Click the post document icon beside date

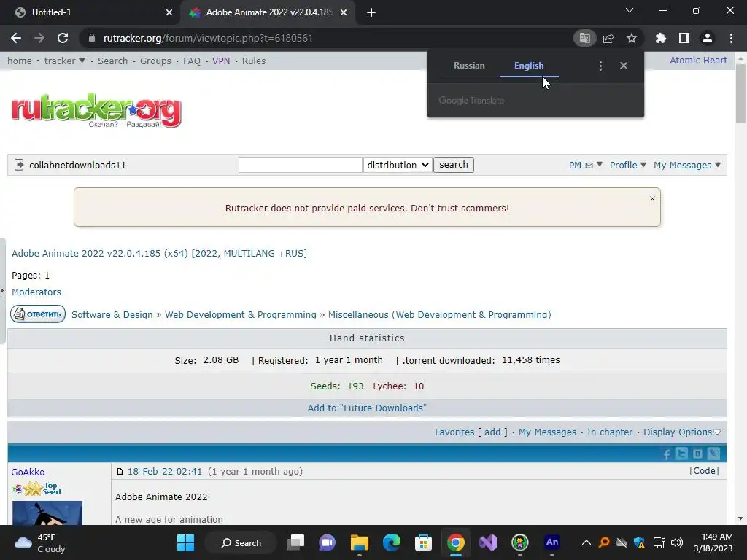tap(120, 472)
